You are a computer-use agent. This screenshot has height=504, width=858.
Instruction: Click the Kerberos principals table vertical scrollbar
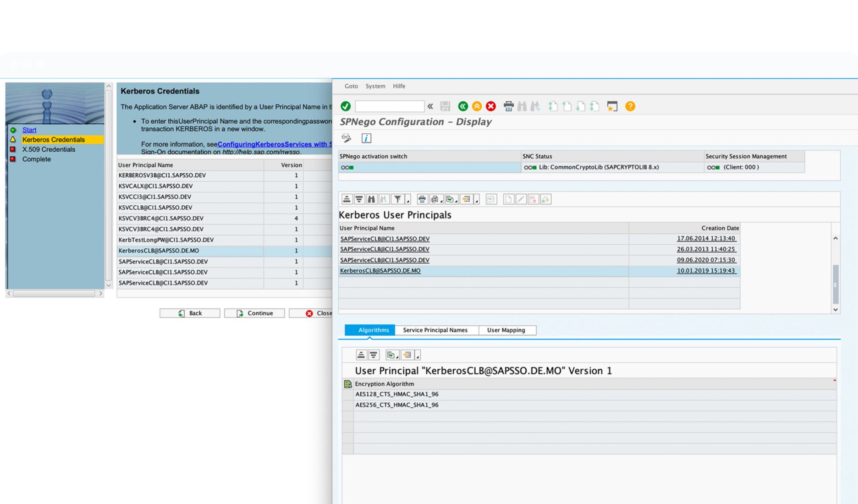pos(835,284)
